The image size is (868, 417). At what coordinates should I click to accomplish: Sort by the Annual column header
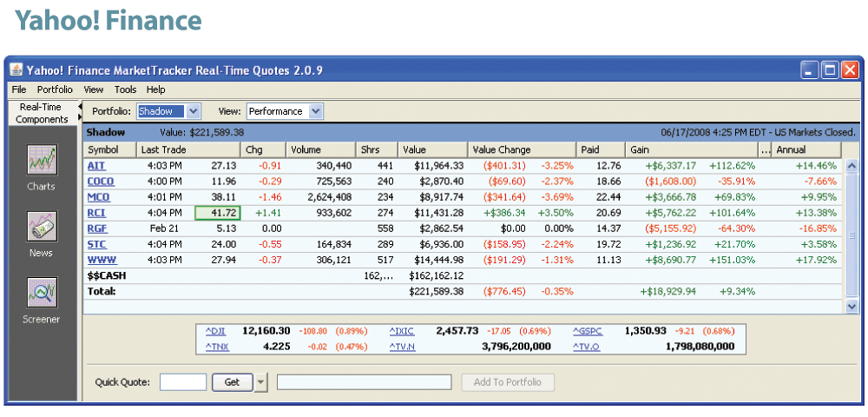point(806,149)
